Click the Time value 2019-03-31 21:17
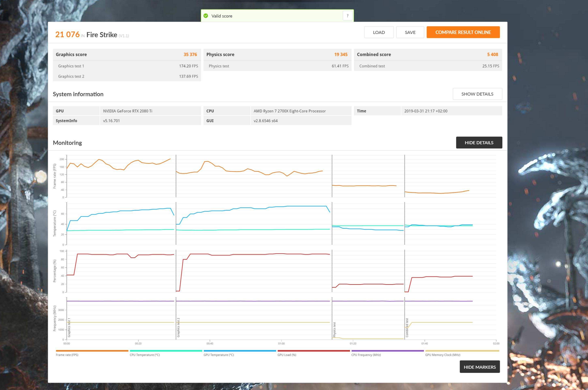Image resolution: width=588 pixels, height=390 pixels. 426,111
